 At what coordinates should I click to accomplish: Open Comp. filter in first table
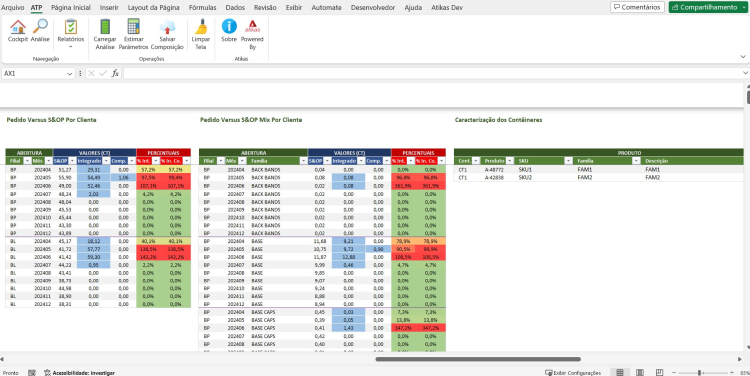pyautogui.click(x=132, y=161)
